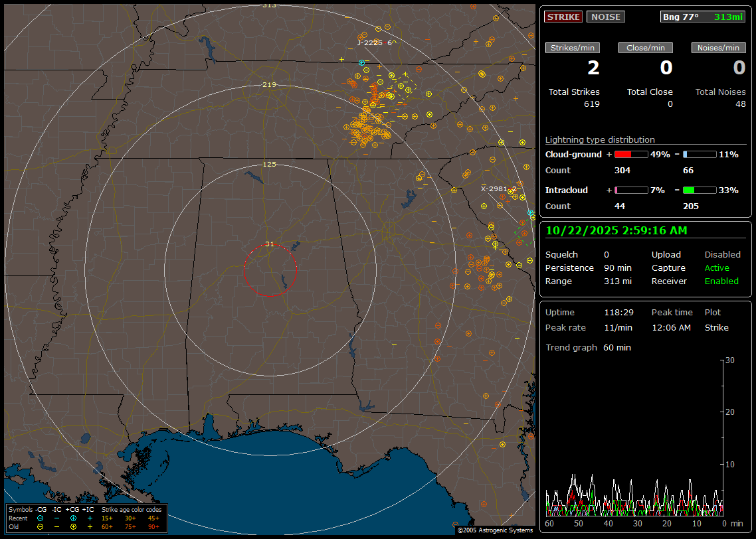Click the Close/min label button
This screenshot has height=539, width=756.
point(646,48)
